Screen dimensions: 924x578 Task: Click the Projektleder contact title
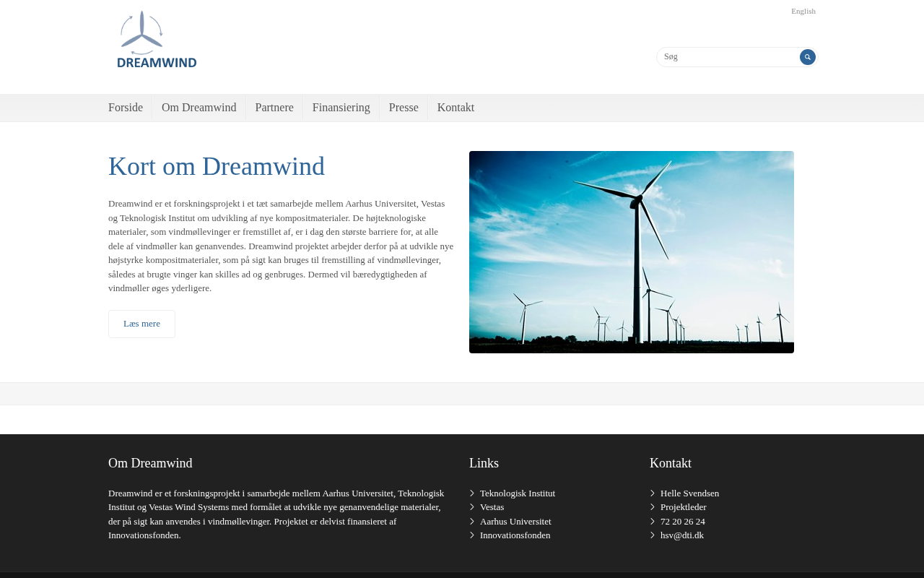684,507
